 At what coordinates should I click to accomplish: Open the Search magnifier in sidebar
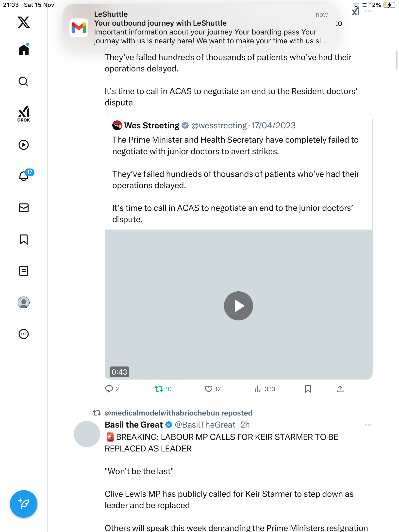click(x=24, y=82)
